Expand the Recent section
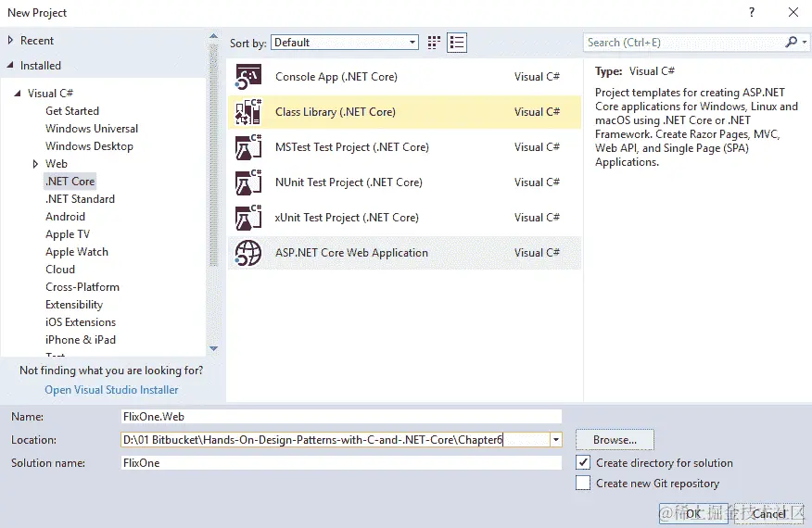This screenshot has height=528, width=812. point(10,40)
